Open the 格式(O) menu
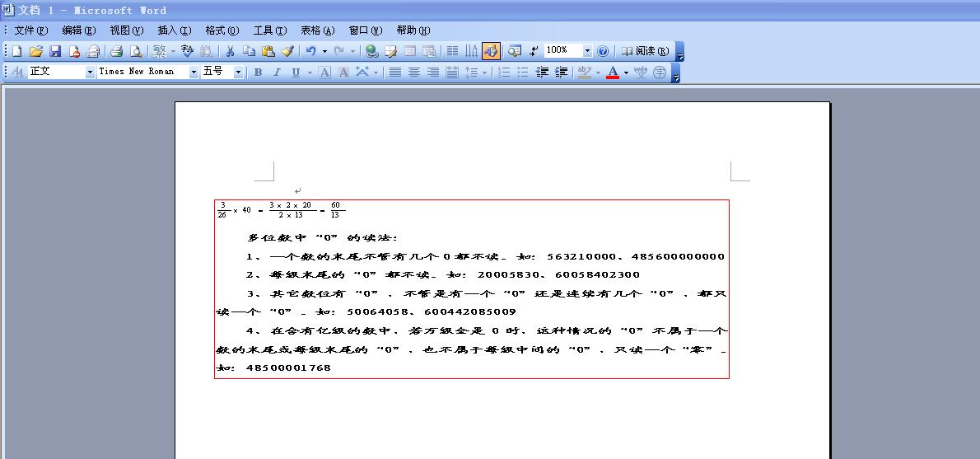Image resolution: width=980 pixels, height=459 pixels. coord(222,30)
